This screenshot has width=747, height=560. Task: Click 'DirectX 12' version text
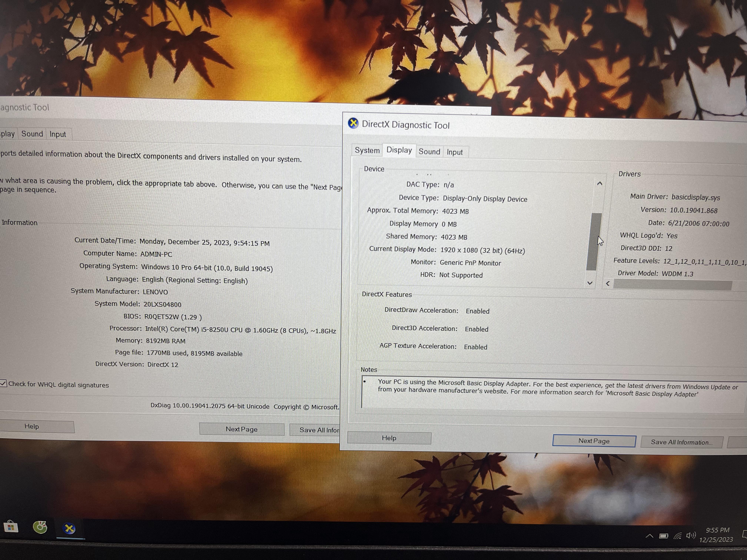tap(162, 365)
